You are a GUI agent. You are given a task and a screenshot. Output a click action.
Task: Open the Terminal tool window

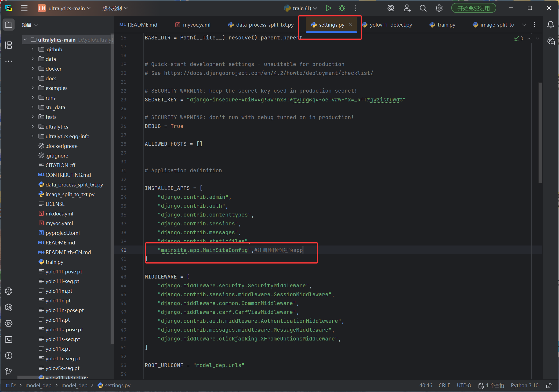click(9, 339)
